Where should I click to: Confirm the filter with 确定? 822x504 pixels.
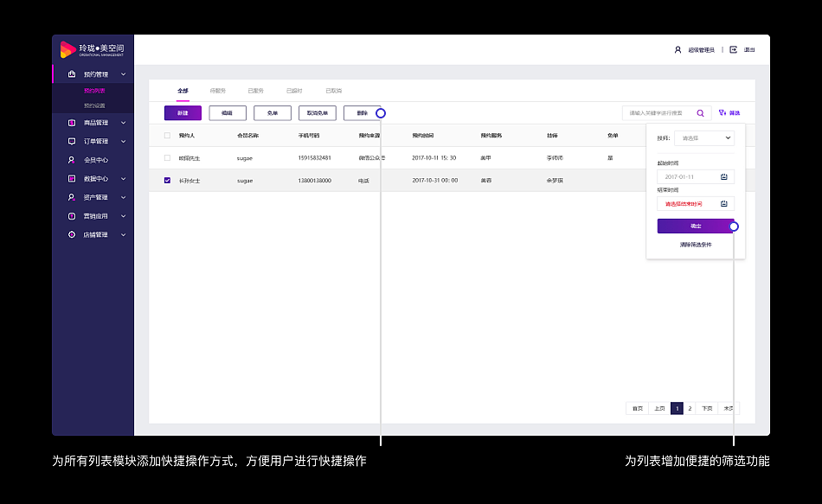tap(696, 226)
